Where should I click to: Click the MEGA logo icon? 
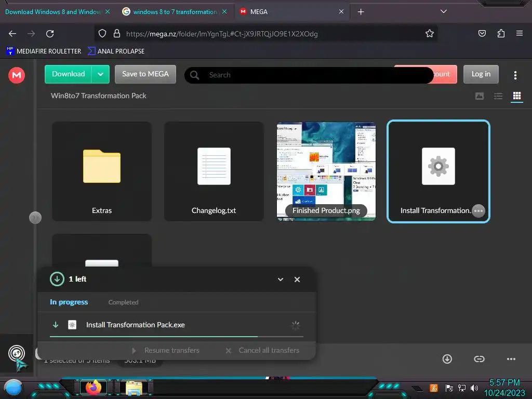(17, 75)
